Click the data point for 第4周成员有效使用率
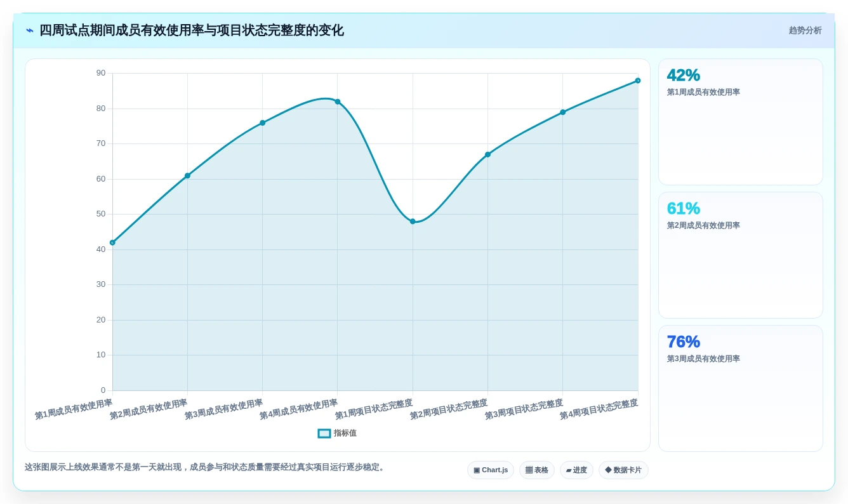Screen dimensions: 848x504 point(338,102)
